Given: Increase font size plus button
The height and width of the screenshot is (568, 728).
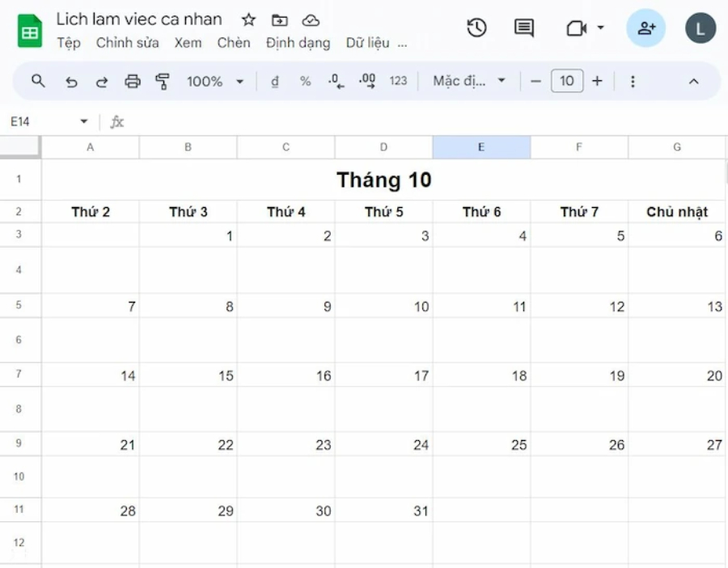Looking at the screenshot, I should tap(597, 81).
